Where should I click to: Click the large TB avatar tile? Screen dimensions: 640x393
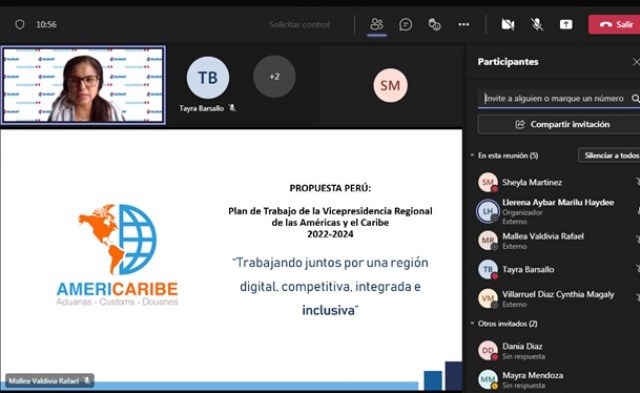pos(208,78)
